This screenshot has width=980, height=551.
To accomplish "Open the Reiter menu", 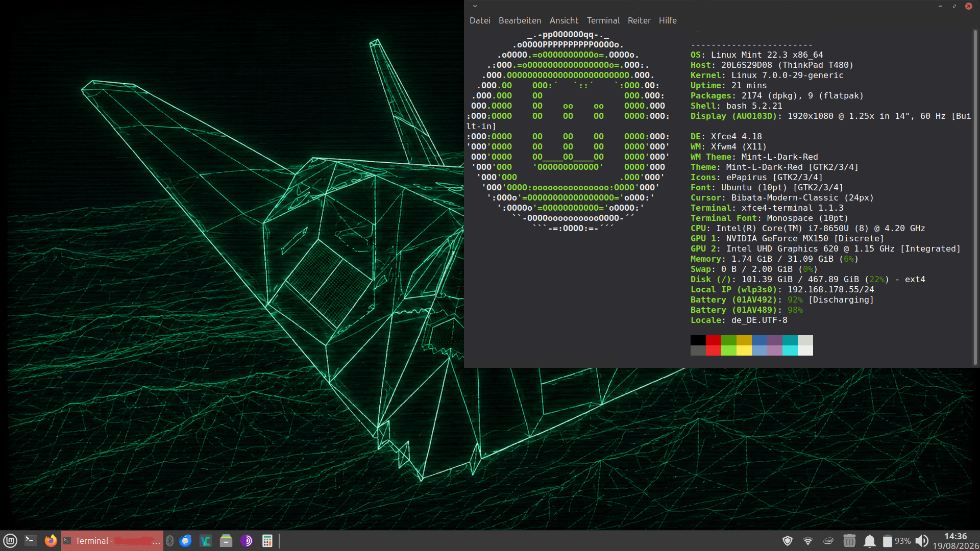I will [639, 20].
